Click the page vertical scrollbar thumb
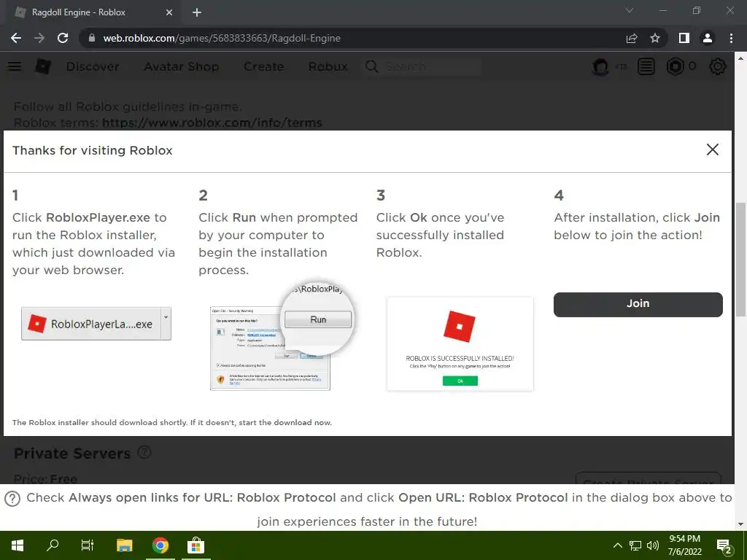The width and height of the screenshot is (747, 560). click(x=740, y=259)
